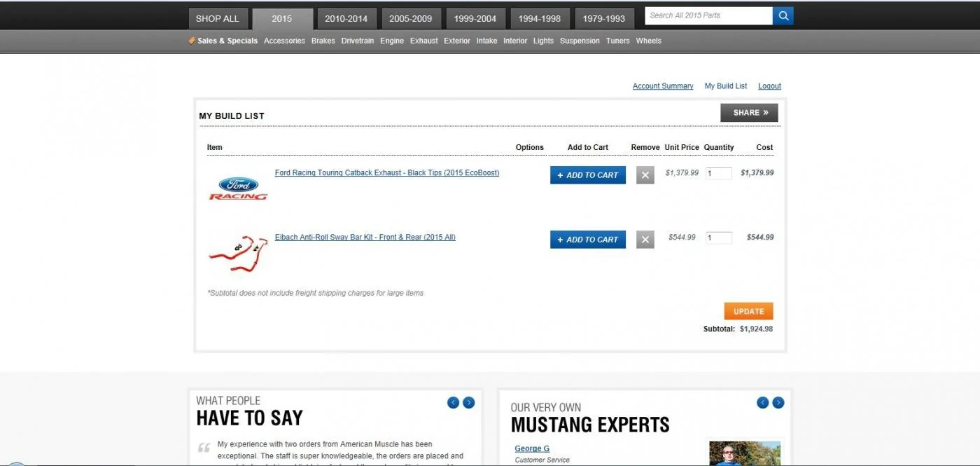Edit quantity for Ford Racing exhaust
This screenshot has width=980, height=466.
718,173
